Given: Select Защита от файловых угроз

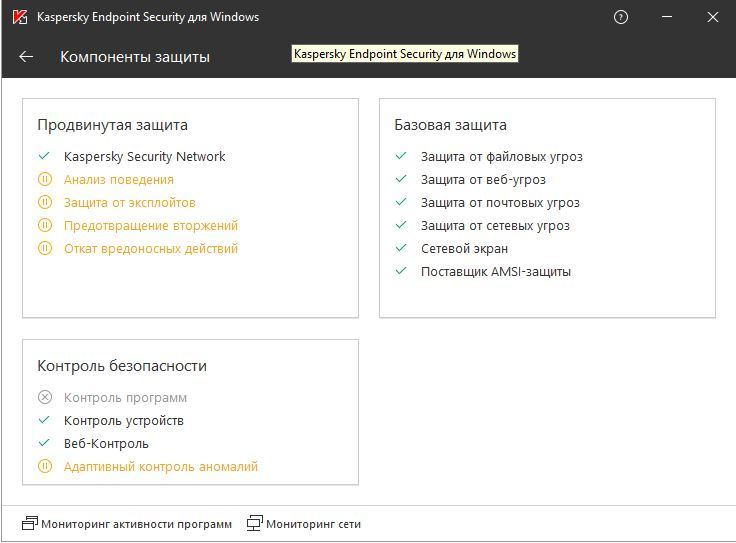Looking at the screenshot, I should 501,157.
